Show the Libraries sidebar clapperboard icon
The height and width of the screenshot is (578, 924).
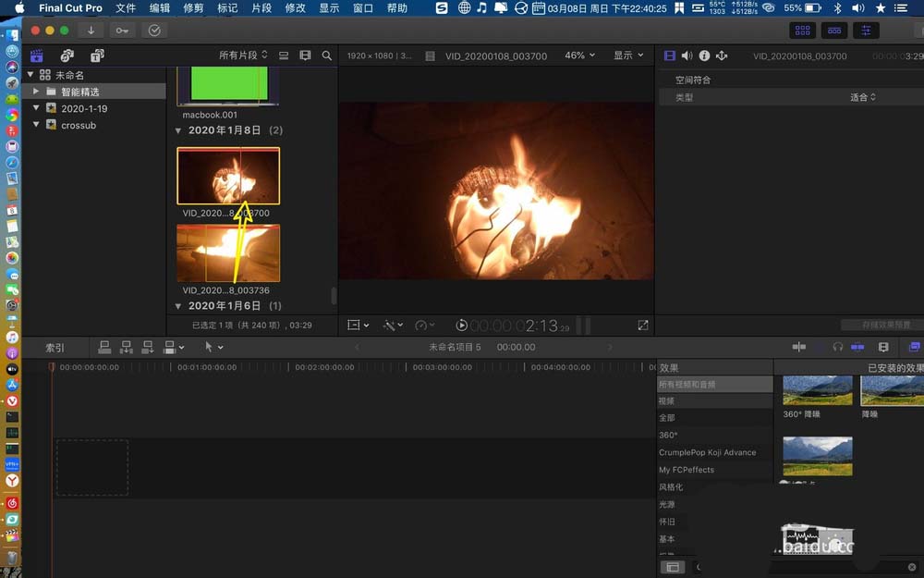click(37, 55)
